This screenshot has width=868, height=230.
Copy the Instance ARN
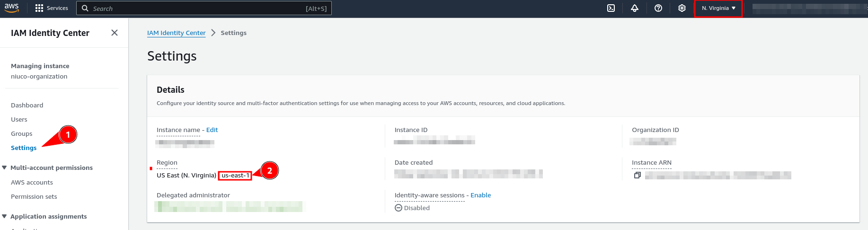tap(637, 175)
